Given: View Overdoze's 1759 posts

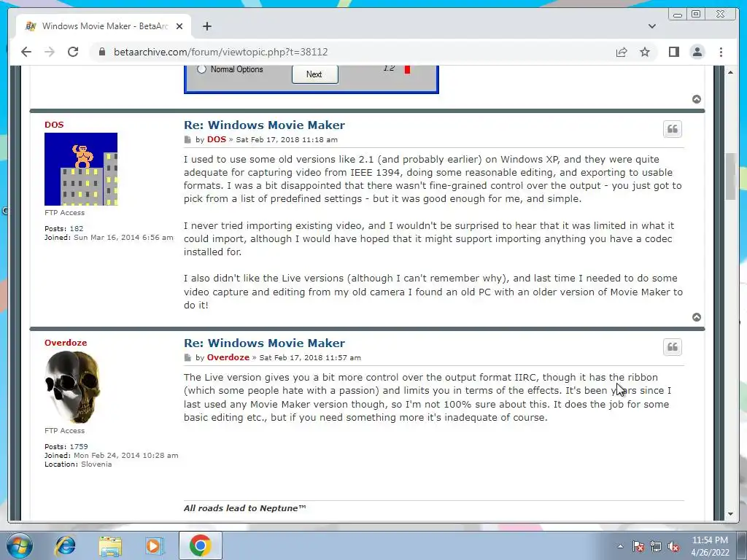Looking at the screenshot, I should pyautogui.click(x=79, y=447).
